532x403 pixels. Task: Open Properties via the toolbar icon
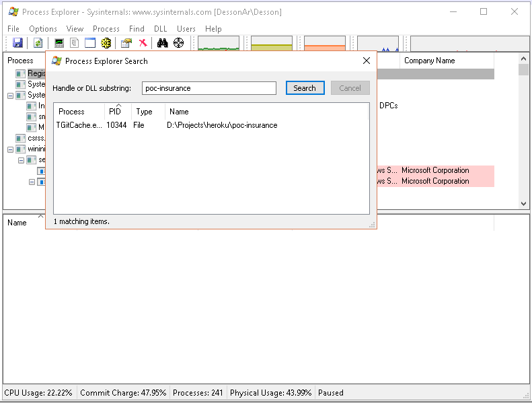(126, 43)
